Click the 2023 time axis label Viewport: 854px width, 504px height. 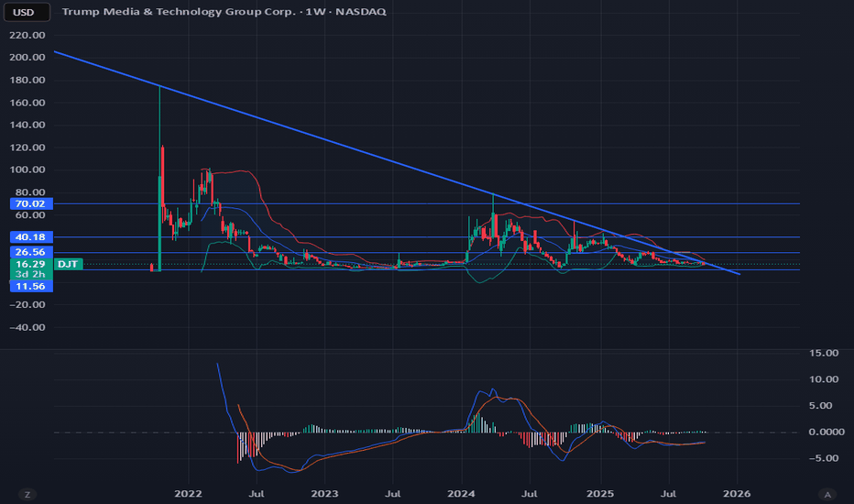pos(324,494)
